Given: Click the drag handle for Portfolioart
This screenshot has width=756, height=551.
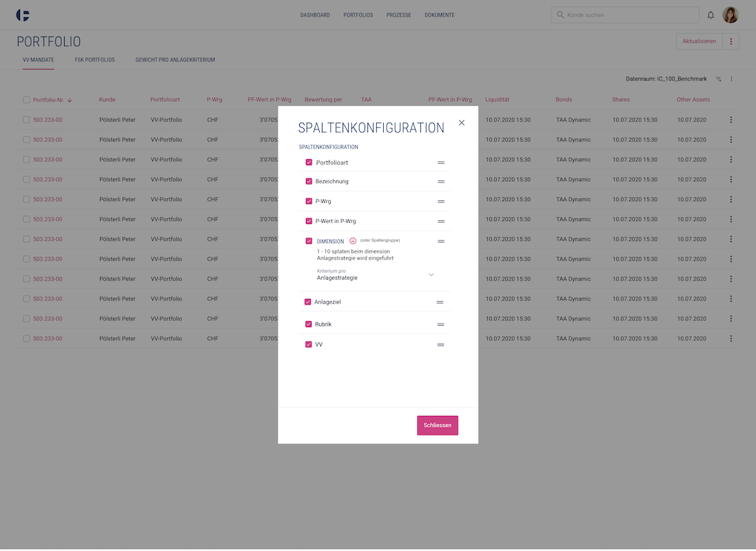Looking at the screenshot, I should pyautogui.click(x=441, y=163).
